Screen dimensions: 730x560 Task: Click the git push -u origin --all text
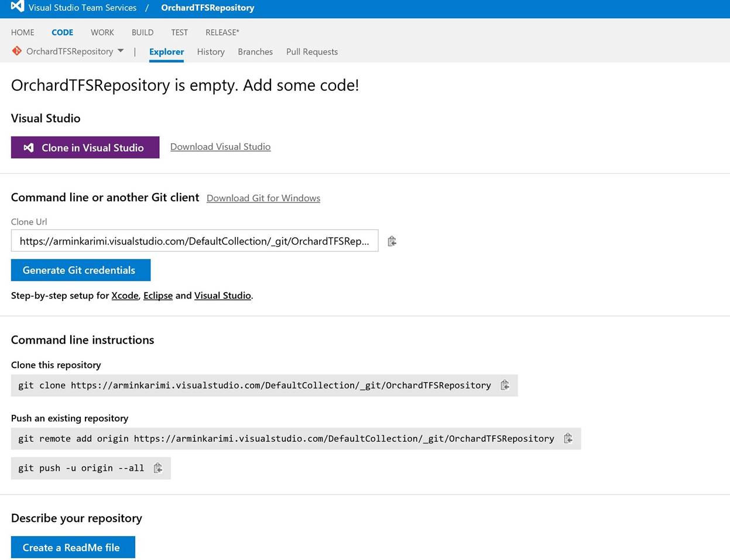(x=81, y=468)
